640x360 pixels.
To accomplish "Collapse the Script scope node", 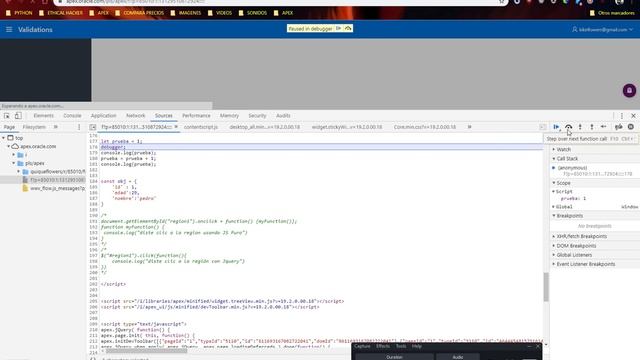I will click(563, 191).
